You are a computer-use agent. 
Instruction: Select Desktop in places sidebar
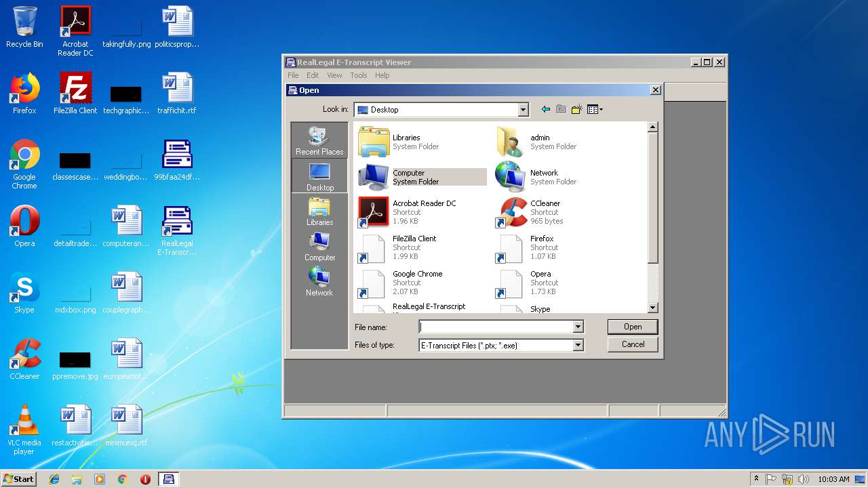tap(319, 176)
